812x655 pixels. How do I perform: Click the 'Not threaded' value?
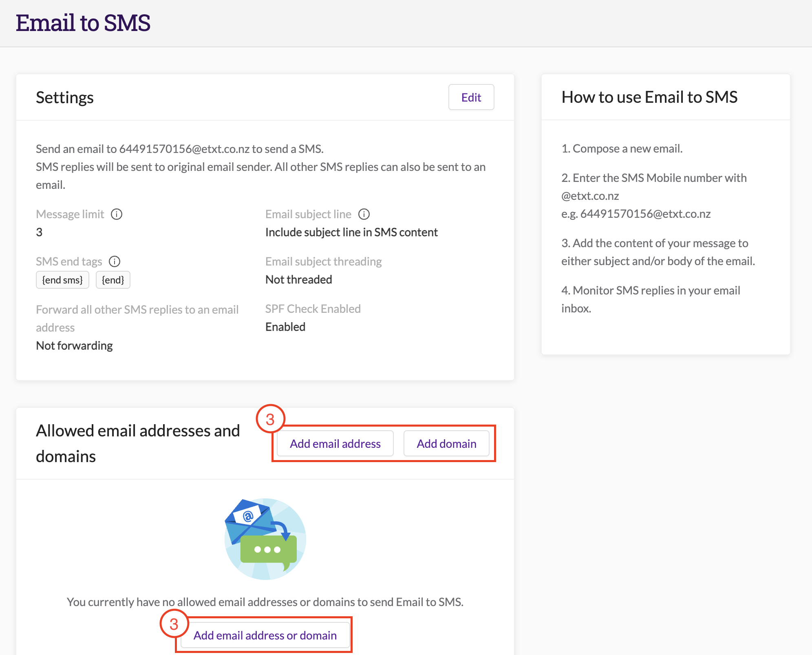tap(299, 280)
